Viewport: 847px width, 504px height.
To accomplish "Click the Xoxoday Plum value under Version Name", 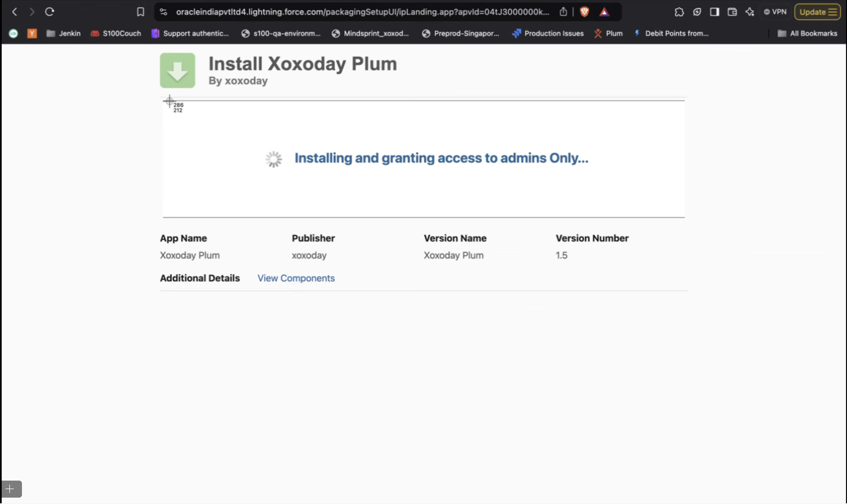I will tap(454, 255).
